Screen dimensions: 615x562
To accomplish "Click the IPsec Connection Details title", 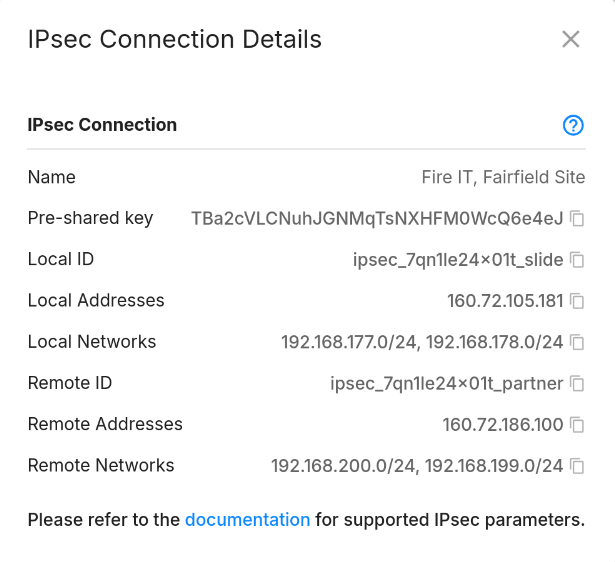I will [x=175, y=39].
